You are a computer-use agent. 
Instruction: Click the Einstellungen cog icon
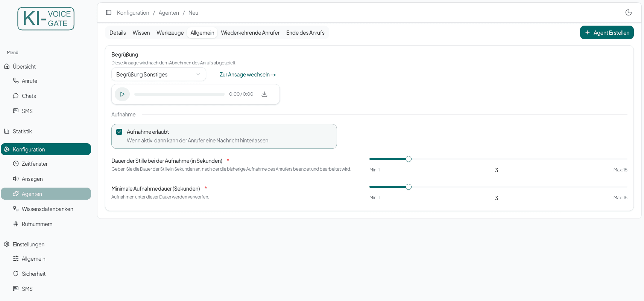7,244
